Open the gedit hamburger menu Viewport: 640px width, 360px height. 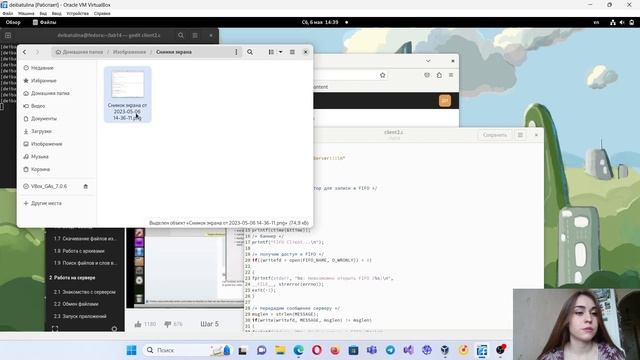coord(520,135)
